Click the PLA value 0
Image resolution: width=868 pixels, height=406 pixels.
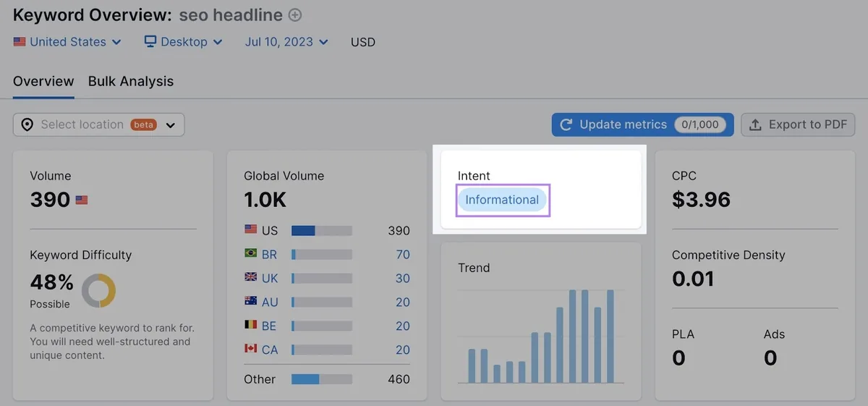[678, 358]
